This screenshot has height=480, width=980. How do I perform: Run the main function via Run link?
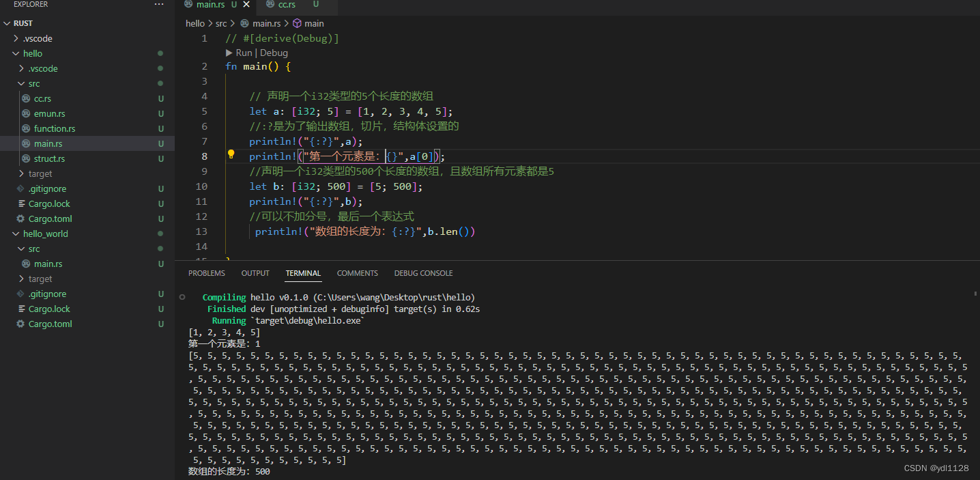tap(242, 53)
